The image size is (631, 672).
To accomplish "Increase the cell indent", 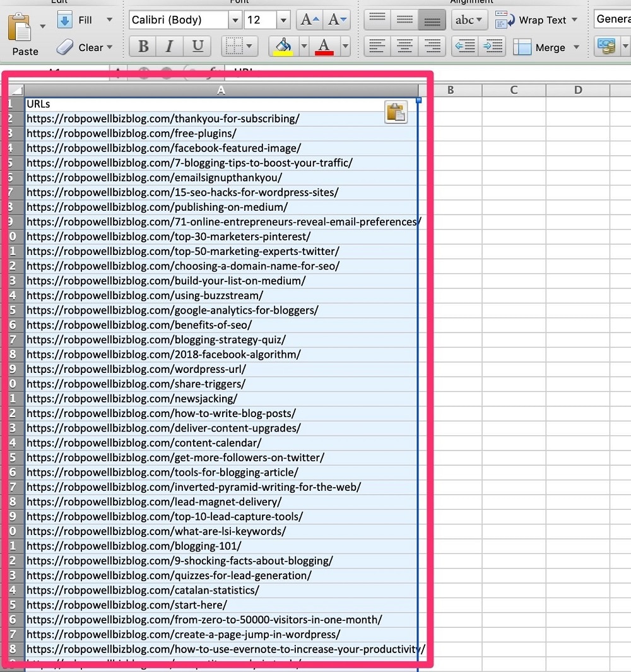I will pos(493,46).
